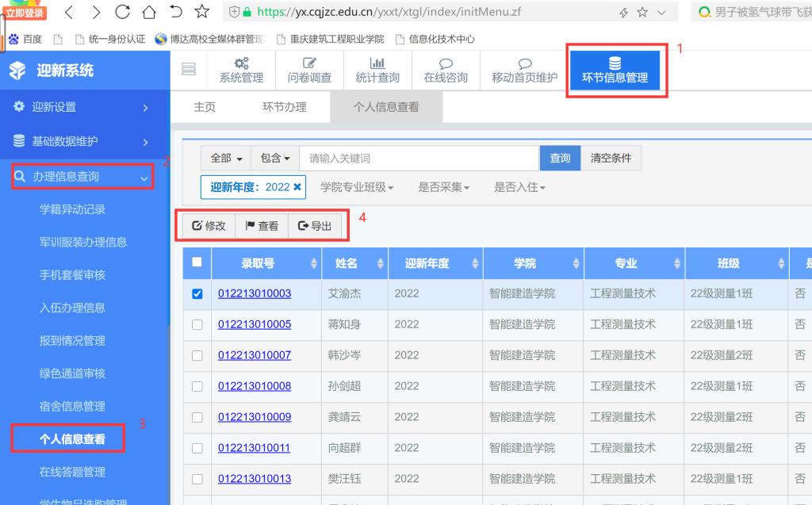Open admission number link 012213010005
812x505 pixels.
coord(255,324)
